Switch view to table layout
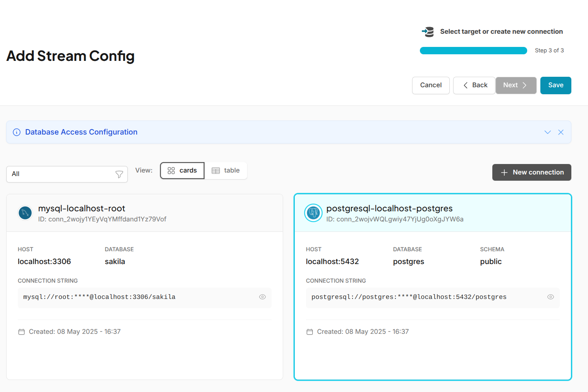The image size is (588, 392). coord(226,171)
